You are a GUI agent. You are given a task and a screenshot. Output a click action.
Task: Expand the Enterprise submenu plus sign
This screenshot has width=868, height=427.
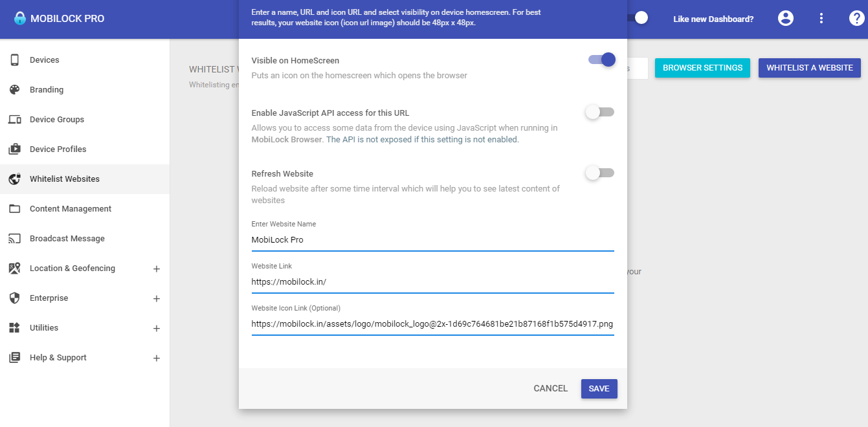click(157, 299)
